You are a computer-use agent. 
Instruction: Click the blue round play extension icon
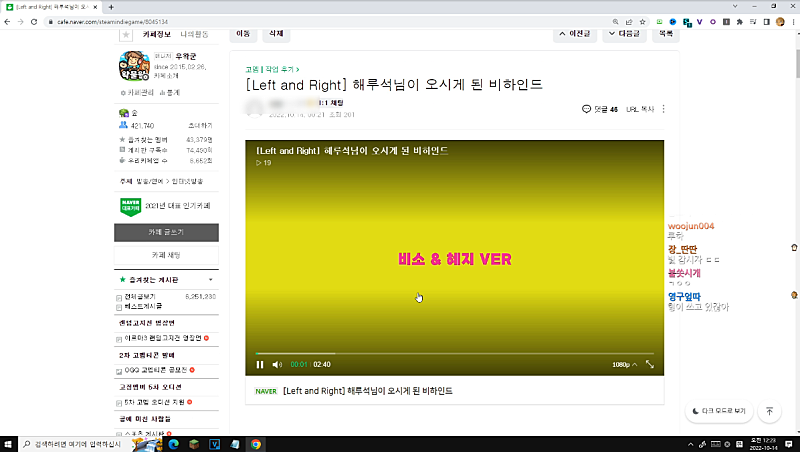[673, 22]
